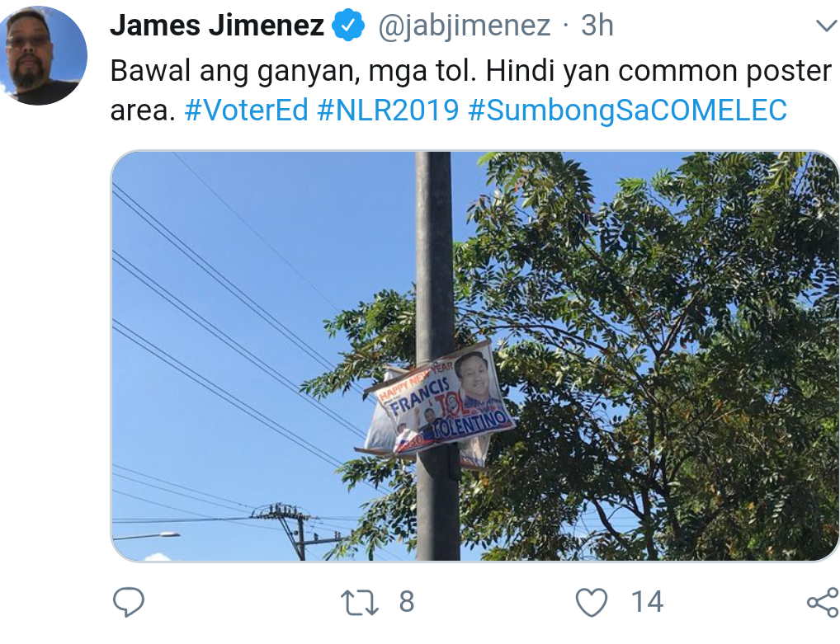This screenshot has height=644, width=840.
Task: Expand the tweet options chevron
Action: [825, 26]
